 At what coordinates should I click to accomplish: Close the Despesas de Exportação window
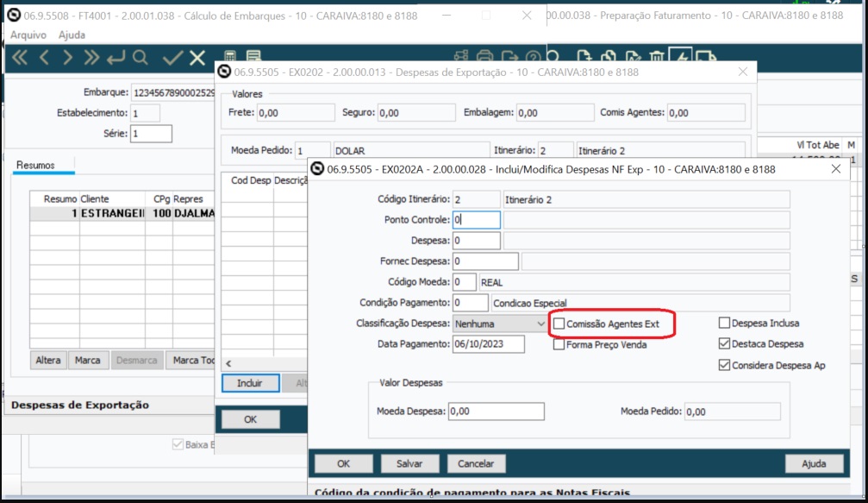(743, 72)
